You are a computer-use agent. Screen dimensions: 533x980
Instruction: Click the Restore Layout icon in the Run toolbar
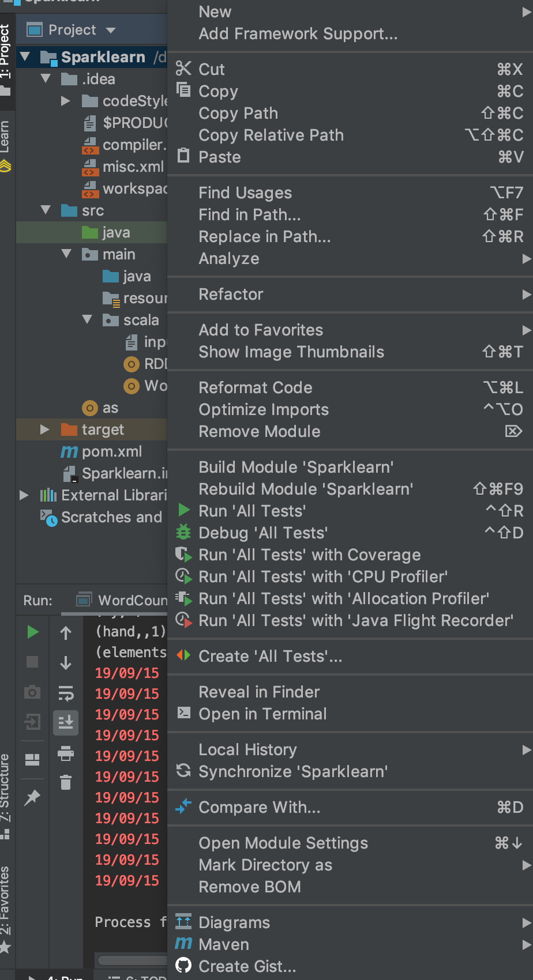click(x=32, y=760)
